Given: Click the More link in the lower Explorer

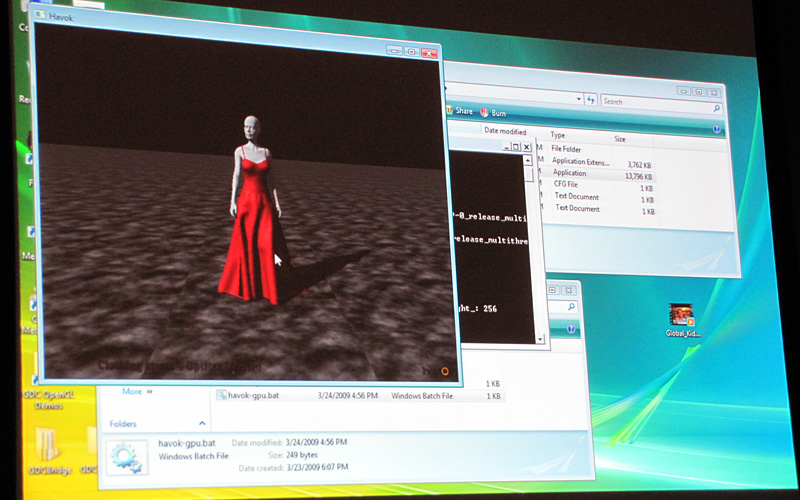Looking at the screenshot, I should click(132, 391).
